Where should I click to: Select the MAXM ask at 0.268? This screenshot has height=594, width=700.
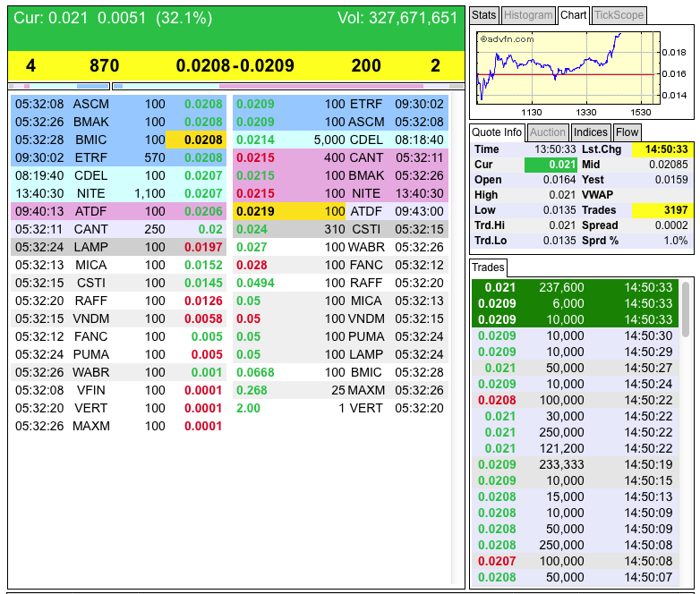click(341, 390)
